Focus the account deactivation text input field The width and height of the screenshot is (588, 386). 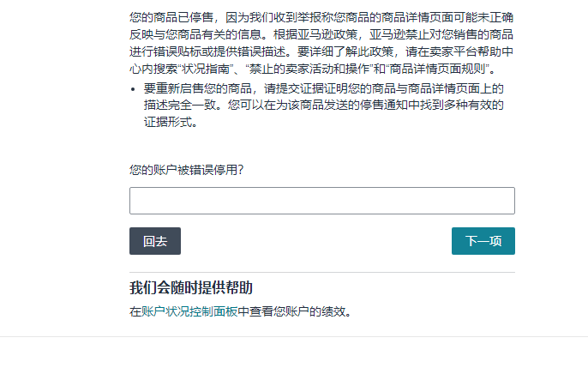pyautogui.click(x=322, y=201)
